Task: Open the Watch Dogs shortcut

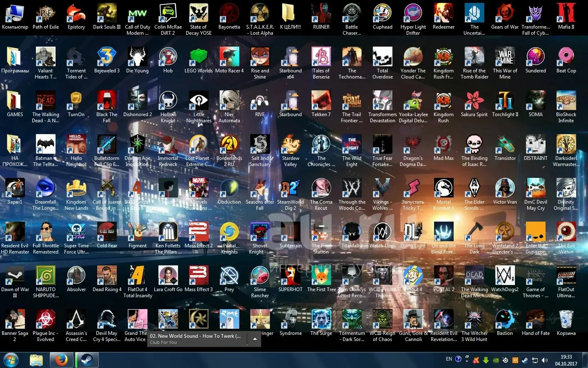Action: [383, 236]
